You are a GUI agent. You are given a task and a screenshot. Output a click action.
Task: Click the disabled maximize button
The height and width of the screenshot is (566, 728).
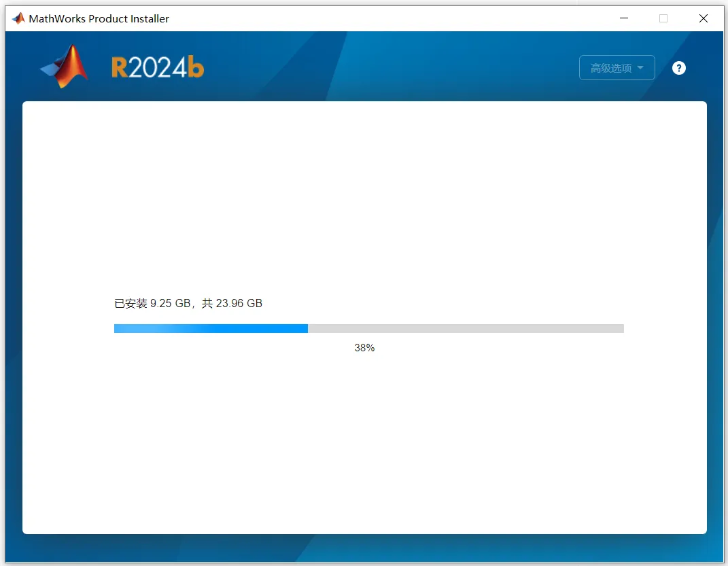663,18
